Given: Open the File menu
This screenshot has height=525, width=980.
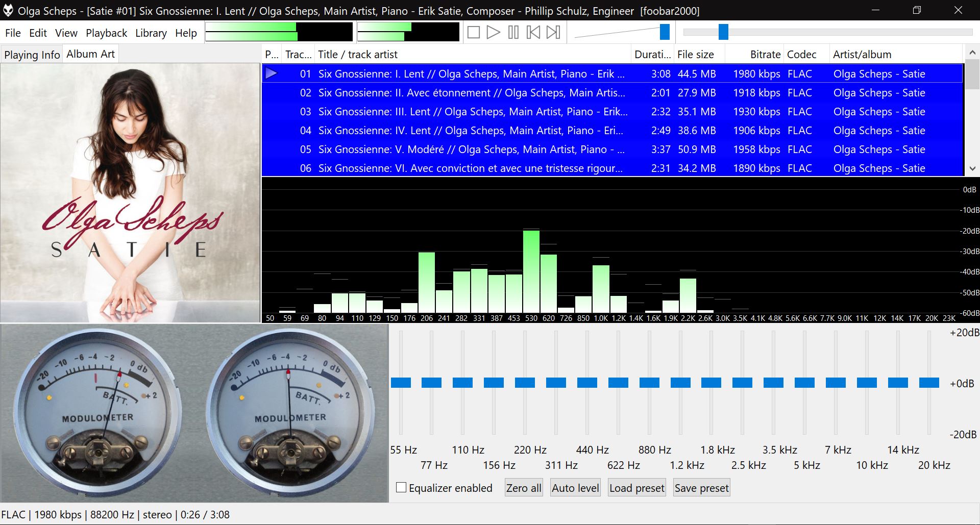Looking at the screenshot, I should point(13,33).
